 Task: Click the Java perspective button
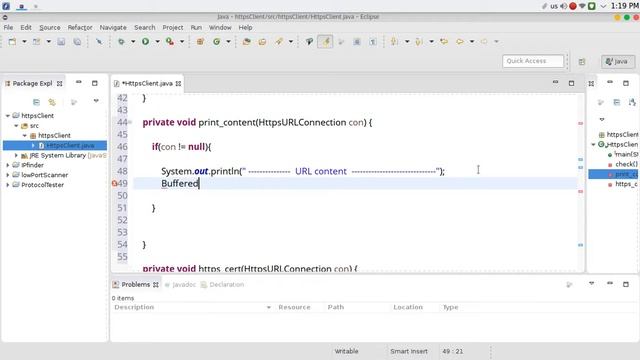tap(618, 62)
